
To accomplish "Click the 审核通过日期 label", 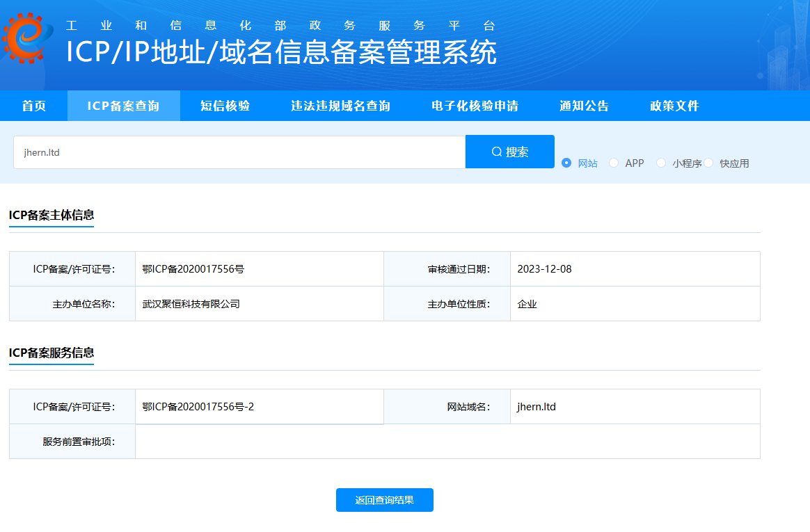I will (x=459, y=269).
